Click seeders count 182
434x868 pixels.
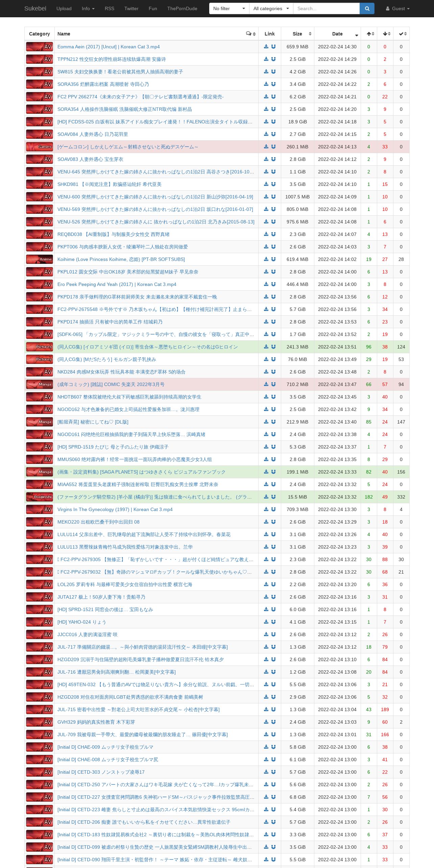(369, 497)
